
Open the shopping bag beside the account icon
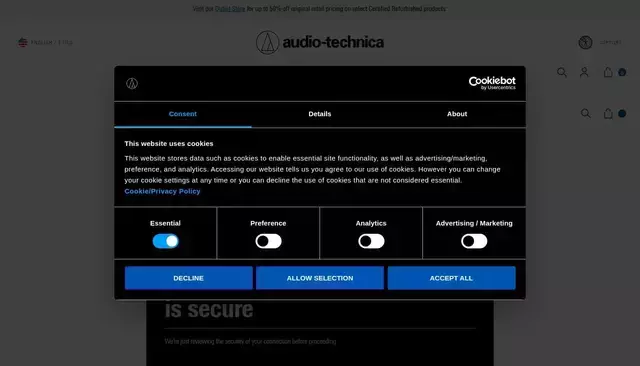pyautogui.click(x=608, y=72)
